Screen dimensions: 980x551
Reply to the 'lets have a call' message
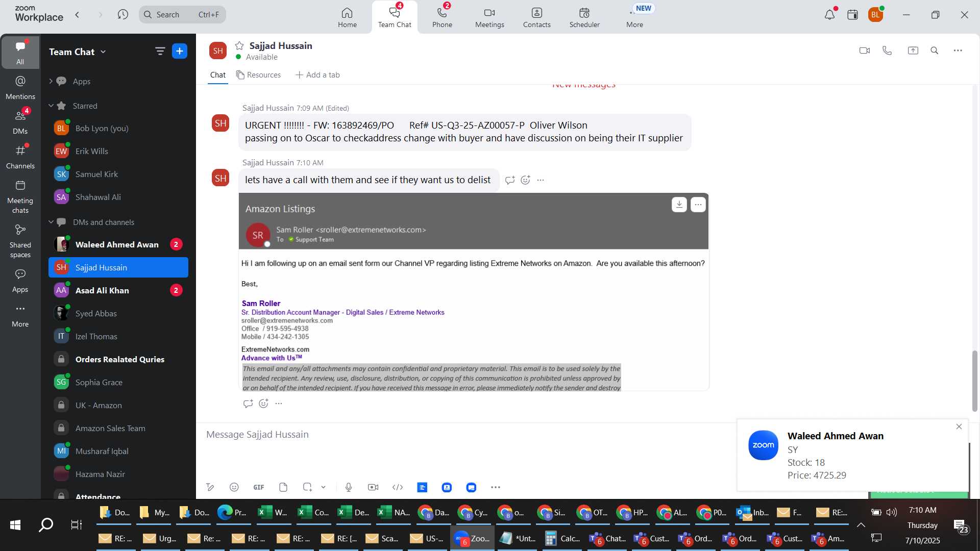pos(509,180)
